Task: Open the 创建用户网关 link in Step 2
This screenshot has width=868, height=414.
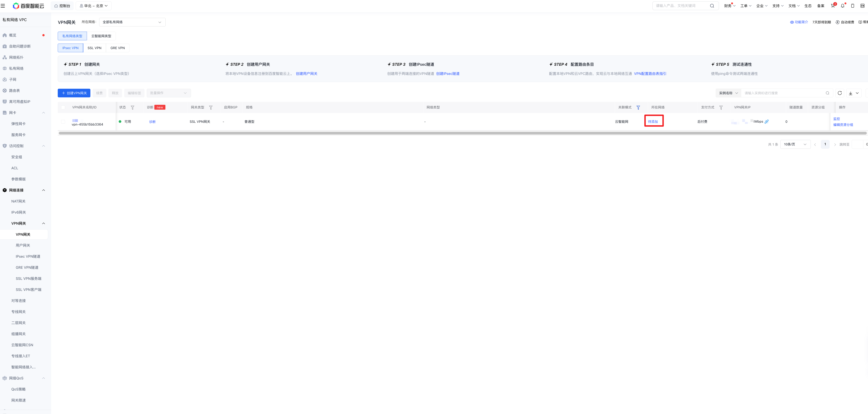Action: (x=306, y=74)
